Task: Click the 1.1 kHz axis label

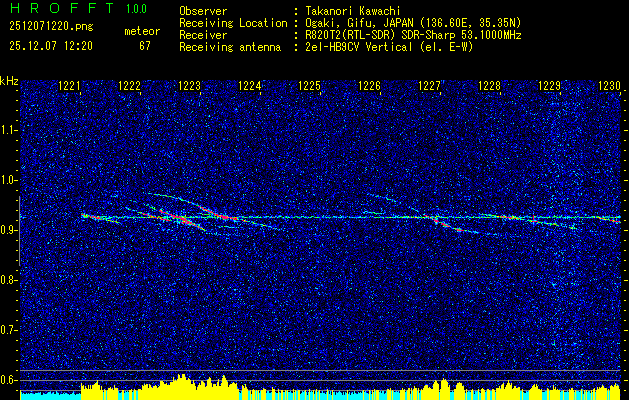Action: click(8, 130)
